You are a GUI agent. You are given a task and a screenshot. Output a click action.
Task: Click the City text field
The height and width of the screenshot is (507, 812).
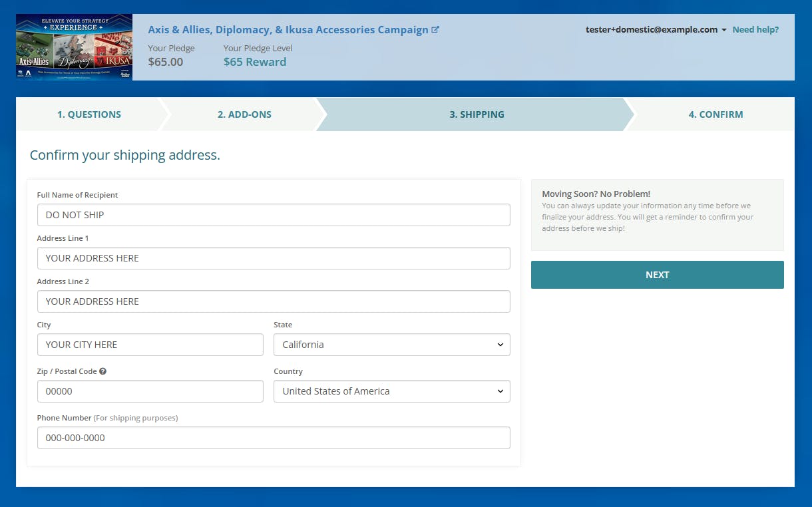(x=150, y=345)
